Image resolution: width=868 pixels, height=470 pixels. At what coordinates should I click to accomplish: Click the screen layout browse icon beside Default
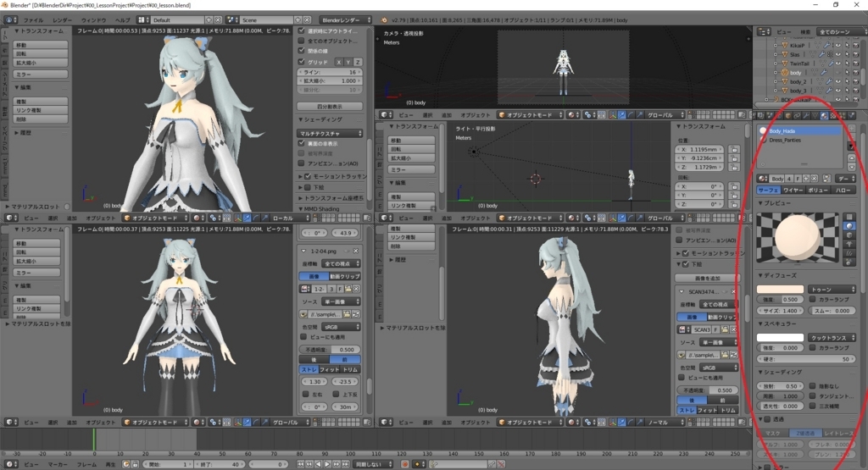click(143, 20)
